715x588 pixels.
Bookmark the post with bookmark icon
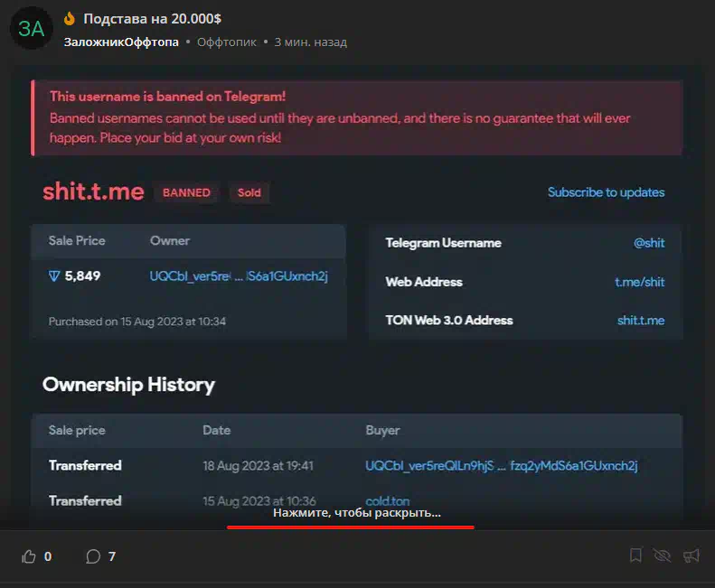(x=635, y=555)
